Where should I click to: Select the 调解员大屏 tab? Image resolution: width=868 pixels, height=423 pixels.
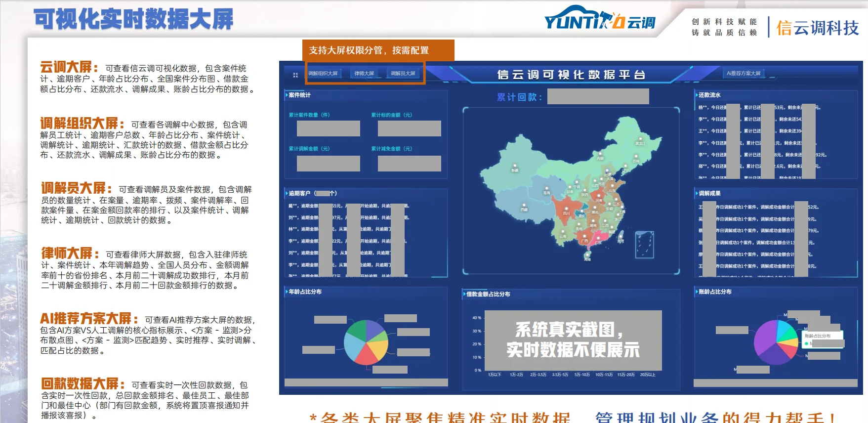(403, 74)
